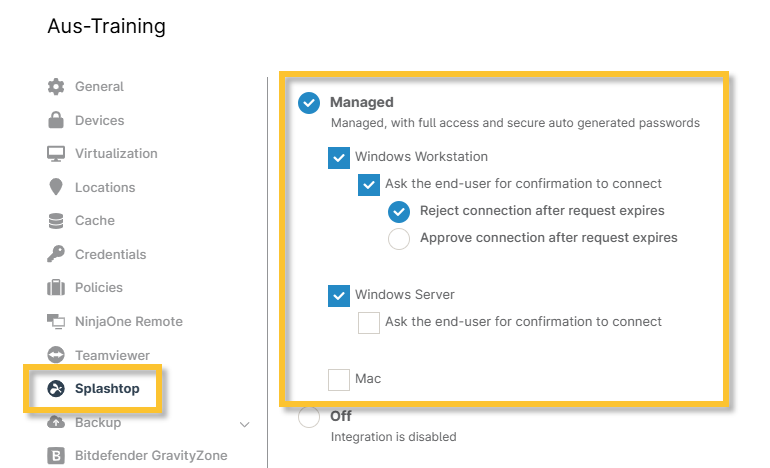This screenshot has height=468, width=770.
Task: Click the NinjaOne Remote icon
Action: [x=56, y=322]
